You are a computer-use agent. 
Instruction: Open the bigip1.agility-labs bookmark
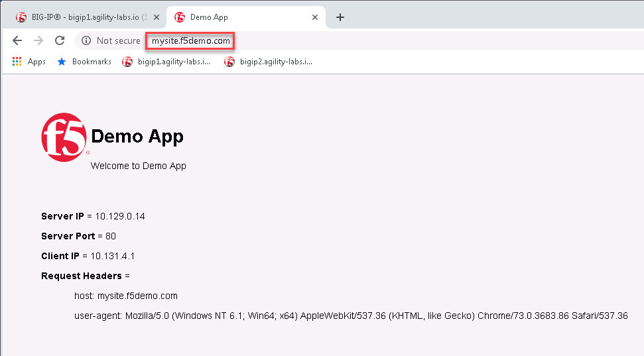[x=166, y=62]
